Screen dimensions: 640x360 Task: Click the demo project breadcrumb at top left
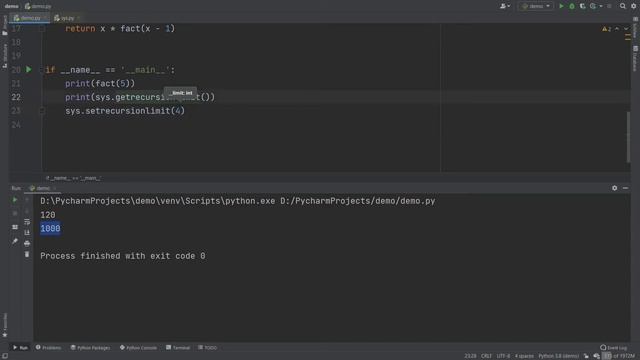(11, 6)
